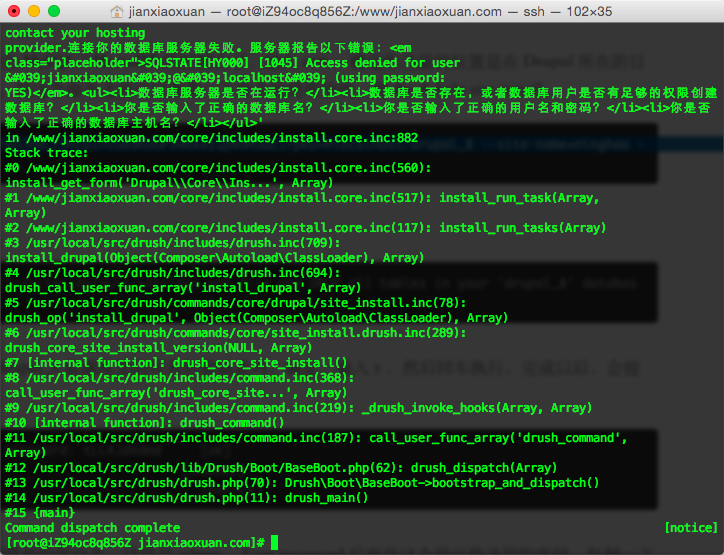Click stack frame #11 command.inc(187) line
Screen dimensions: 724x555
click(x=316, y=438)
